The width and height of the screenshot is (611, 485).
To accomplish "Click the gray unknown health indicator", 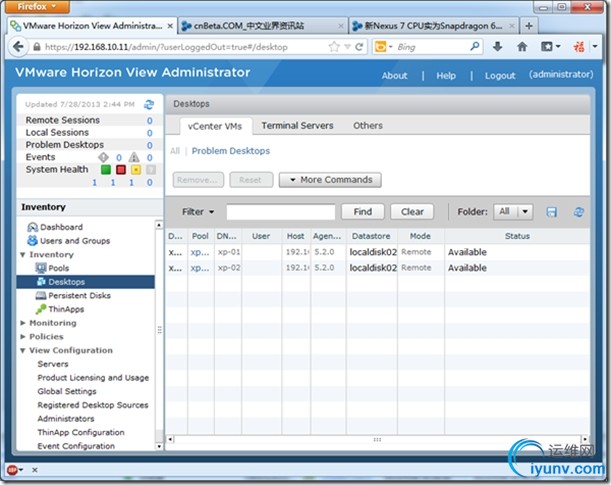I will [151, 169].
